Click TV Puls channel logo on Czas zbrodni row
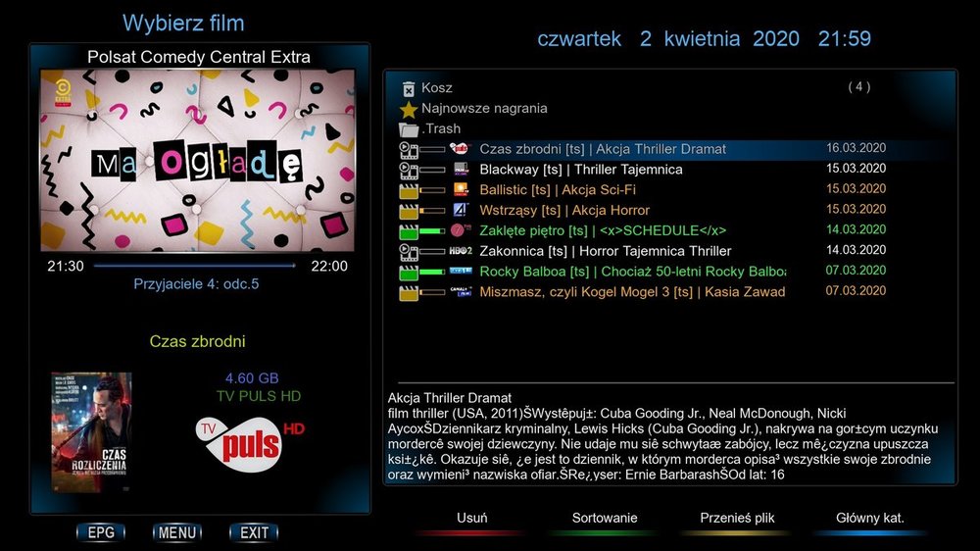980x551 pixels. pos(461,148)
